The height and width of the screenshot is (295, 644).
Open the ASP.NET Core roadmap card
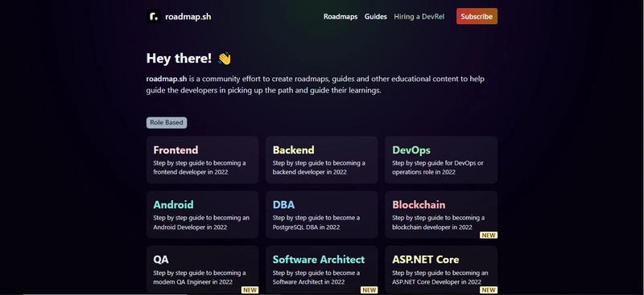click(441, 269)
